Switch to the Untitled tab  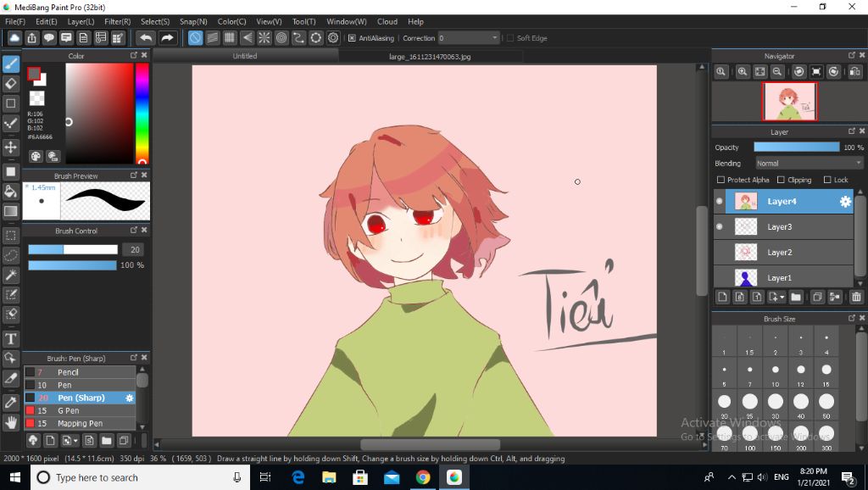pyautogui.click(x=245, y=56)
